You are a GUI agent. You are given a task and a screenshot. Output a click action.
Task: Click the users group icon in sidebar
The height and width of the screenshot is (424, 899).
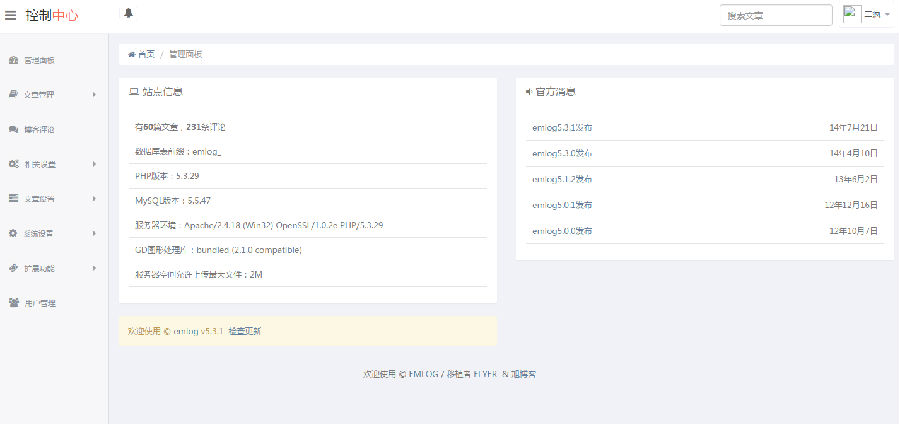pos(13,302)
